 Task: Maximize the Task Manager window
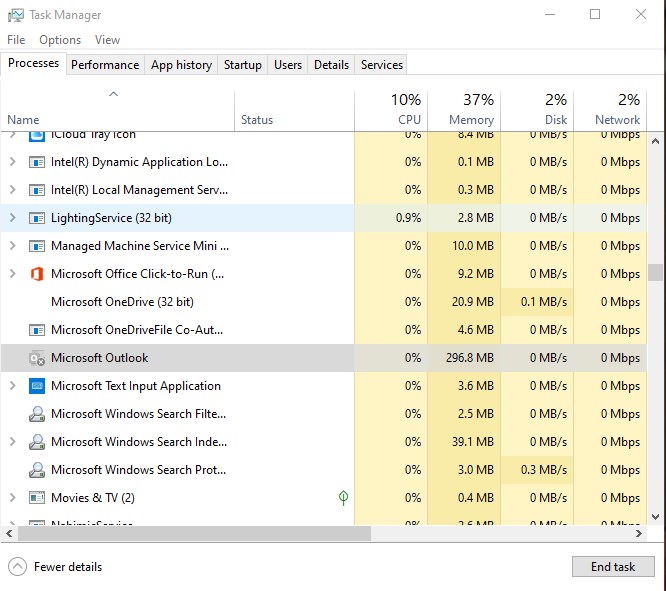[595, 14]
